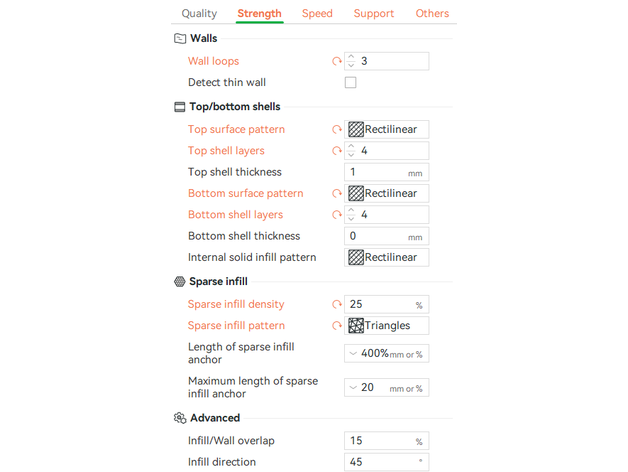Viewport: 628px width, 472px height.
Task: Switch to the Quality tab
Action: 199,14
